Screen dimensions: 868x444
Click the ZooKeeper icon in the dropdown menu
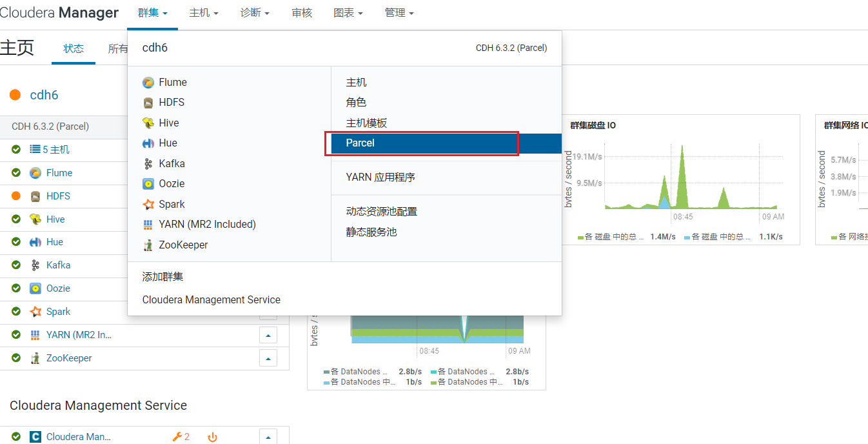(x=148, y=245)
